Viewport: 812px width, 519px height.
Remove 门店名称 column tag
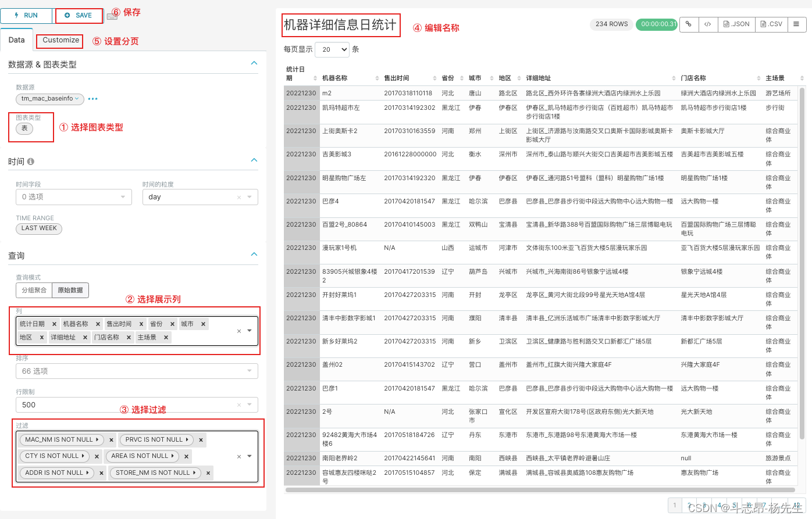129,338
